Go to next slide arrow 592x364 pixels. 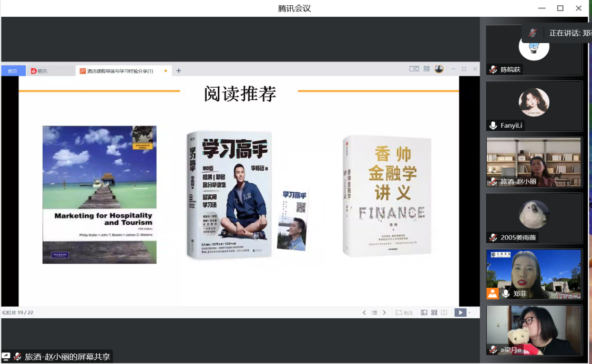coord(384,313)
